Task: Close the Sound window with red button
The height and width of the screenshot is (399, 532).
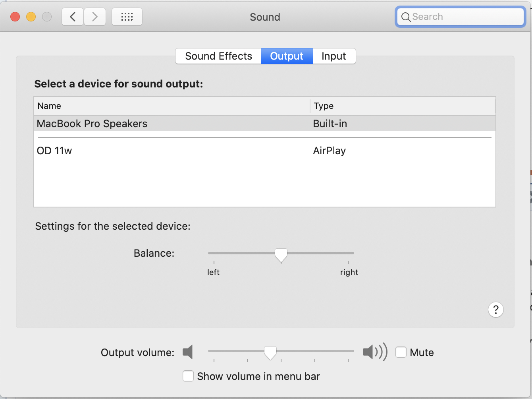Action: click(15, 17)
